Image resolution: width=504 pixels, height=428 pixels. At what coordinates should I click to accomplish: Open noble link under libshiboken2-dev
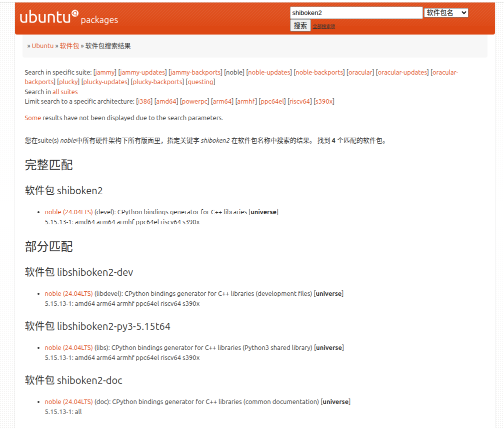[x=68, y=294]
